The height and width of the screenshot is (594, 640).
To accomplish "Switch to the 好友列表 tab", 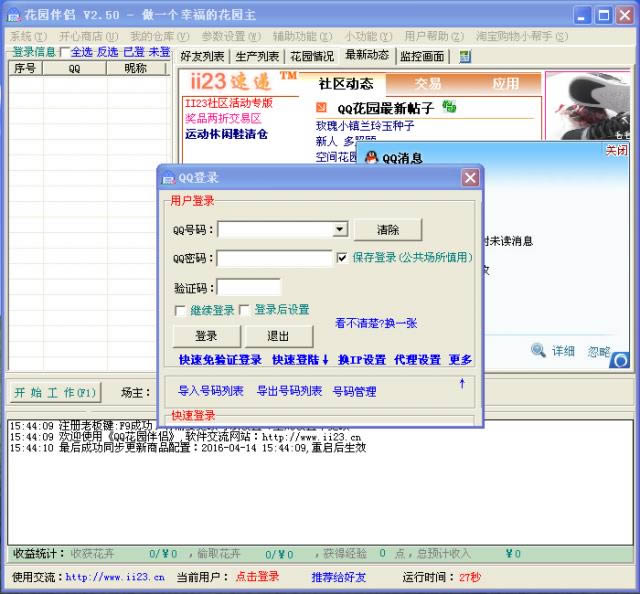I will tap(202, 56).
